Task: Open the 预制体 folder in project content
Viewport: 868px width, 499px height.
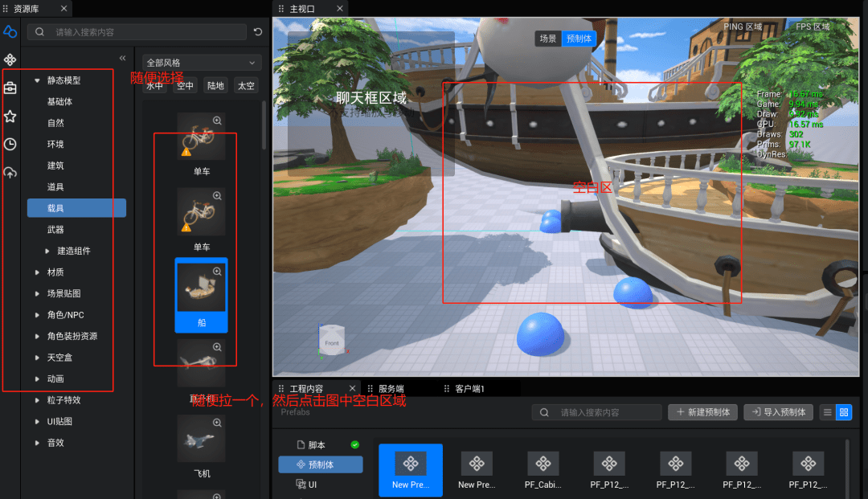Action: (321, 464)
